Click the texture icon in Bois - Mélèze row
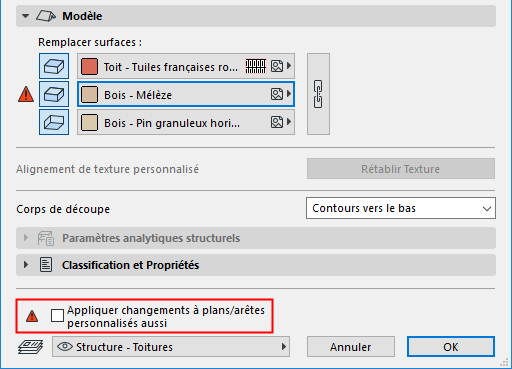512x369 pixels. [277, 94]
